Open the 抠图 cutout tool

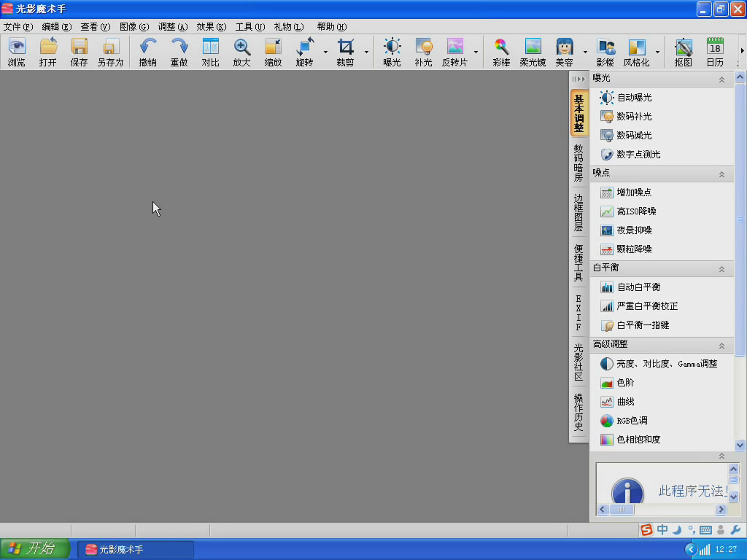tap(683, 52)
